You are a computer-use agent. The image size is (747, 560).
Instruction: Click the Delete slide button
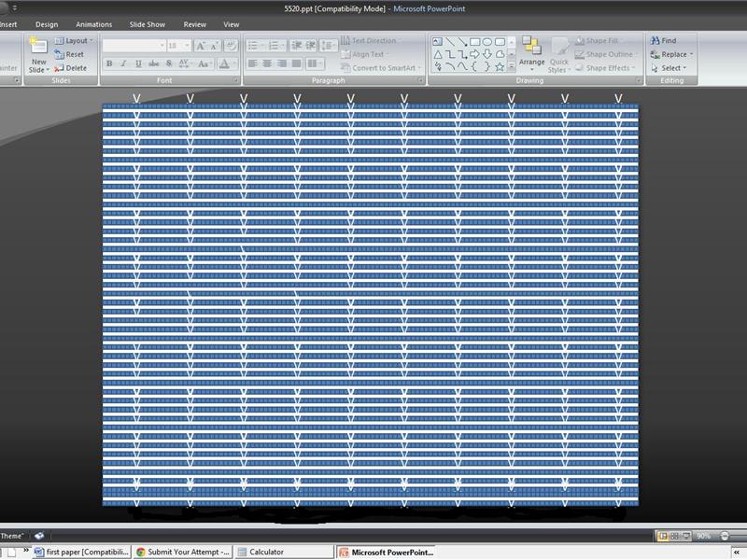[75, 66]
